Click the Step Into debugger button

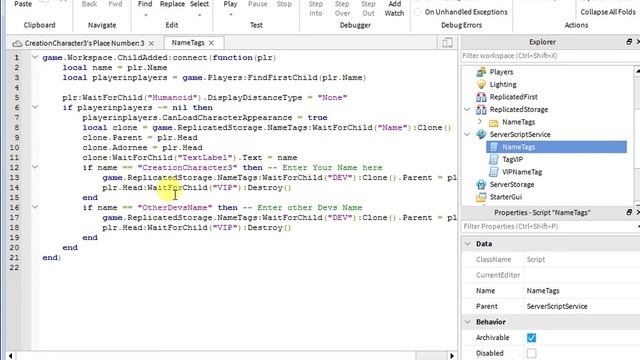click(x=316, y=8)
